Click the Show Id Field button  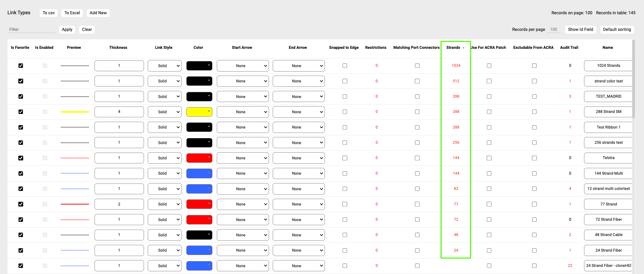click(580, 30)
